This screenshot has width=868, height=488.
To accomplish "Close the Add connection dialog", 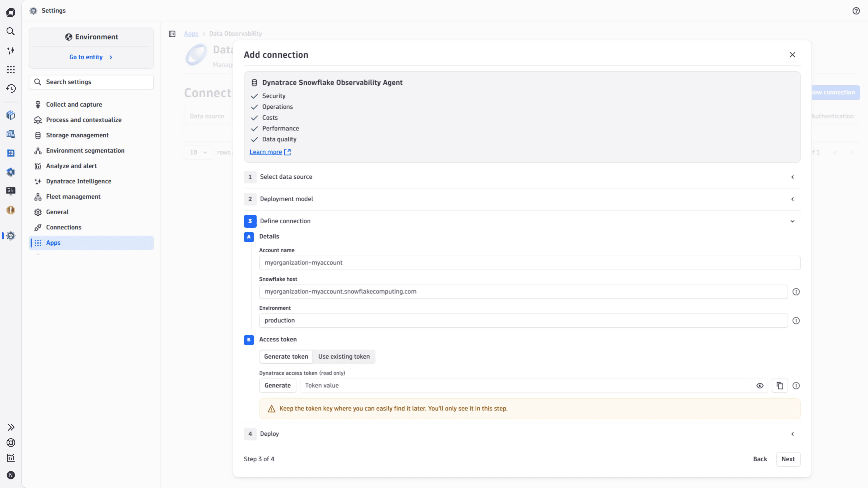I will click(x=793, y=55).
